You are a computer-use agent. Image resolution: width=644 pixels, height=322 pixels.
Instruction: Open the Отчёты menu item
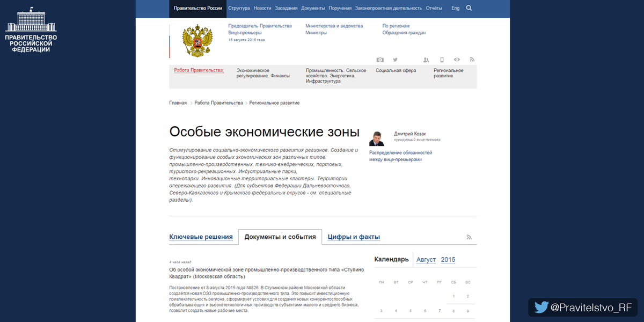click(x=434, y=9)
